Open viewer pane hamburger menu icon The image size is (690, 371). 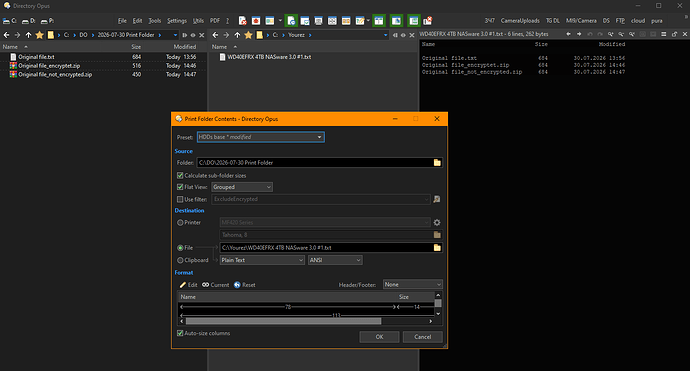point(664,34)
